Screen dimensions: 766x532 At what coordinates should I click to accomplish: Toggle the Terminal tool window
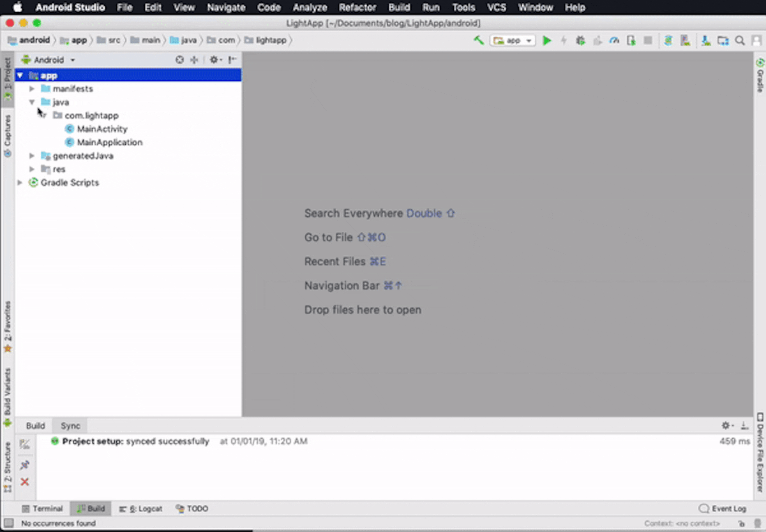(42, 508)
